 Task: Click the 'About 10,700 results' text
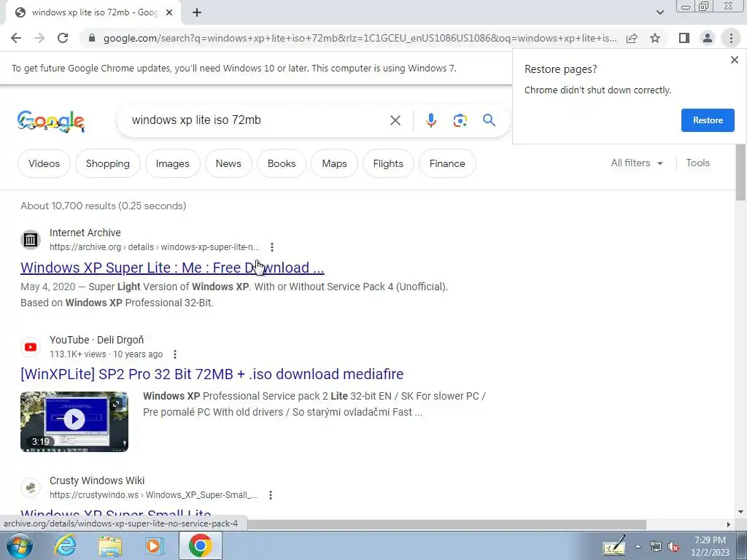coord(104,206)
